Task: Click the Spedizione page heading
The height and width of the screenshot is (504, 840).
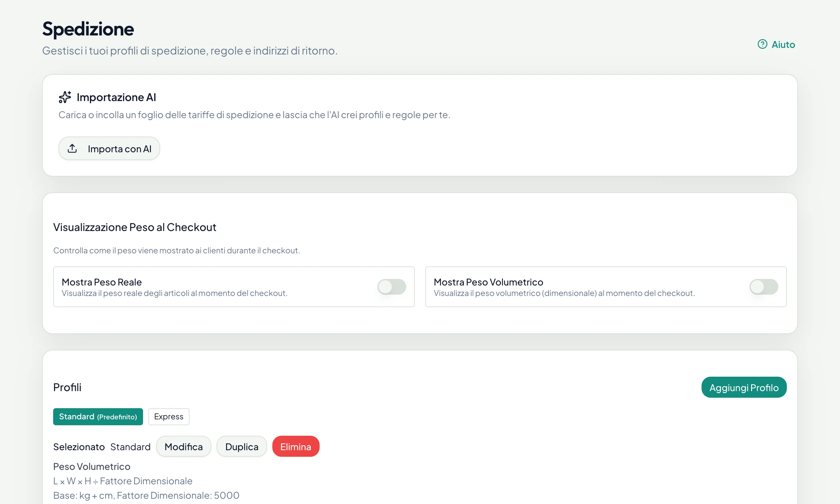Action: [x=88, y=29]
